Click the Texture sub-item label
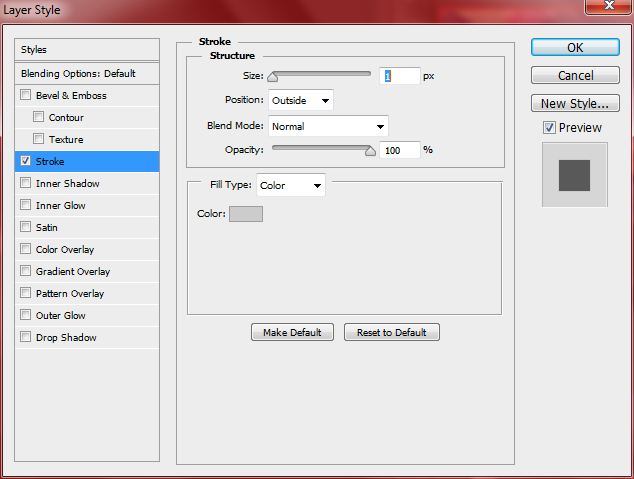634x479 pixels. pos(66,140)
